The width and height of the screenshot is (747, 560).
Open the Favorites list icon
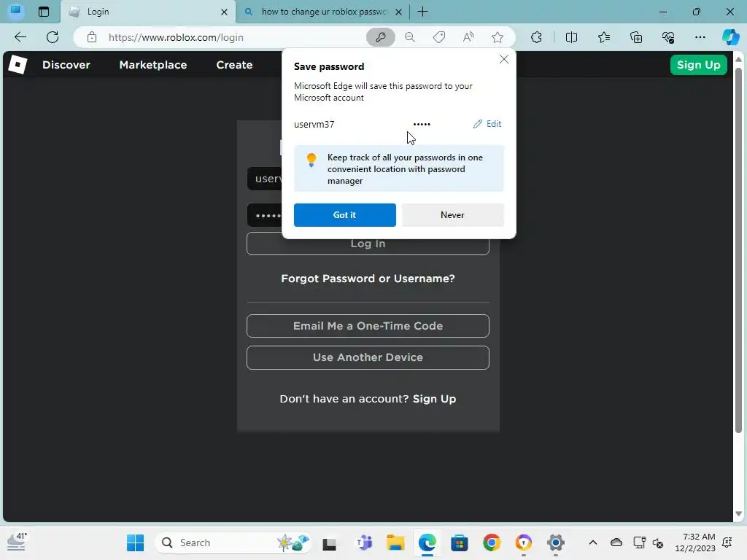point(603,37)
